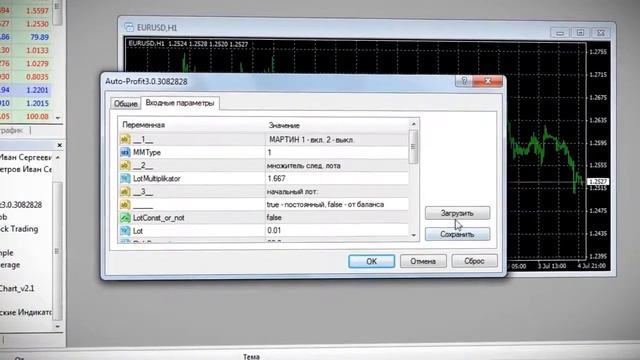This screenshot has width=640, height=360.
Task: Click the LotConst_or_not variable name
Action: pos(159,218)
